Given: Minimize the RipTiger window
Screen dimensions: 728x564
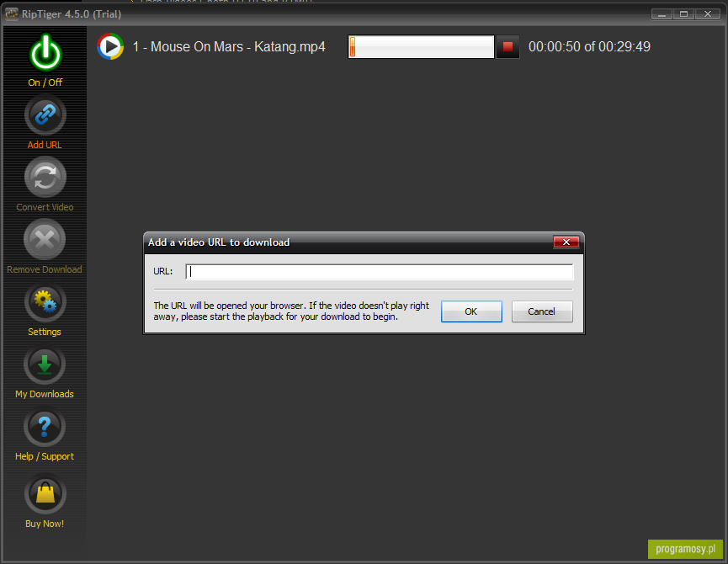Looking at the screenshot, I should [x=662, y=14].
